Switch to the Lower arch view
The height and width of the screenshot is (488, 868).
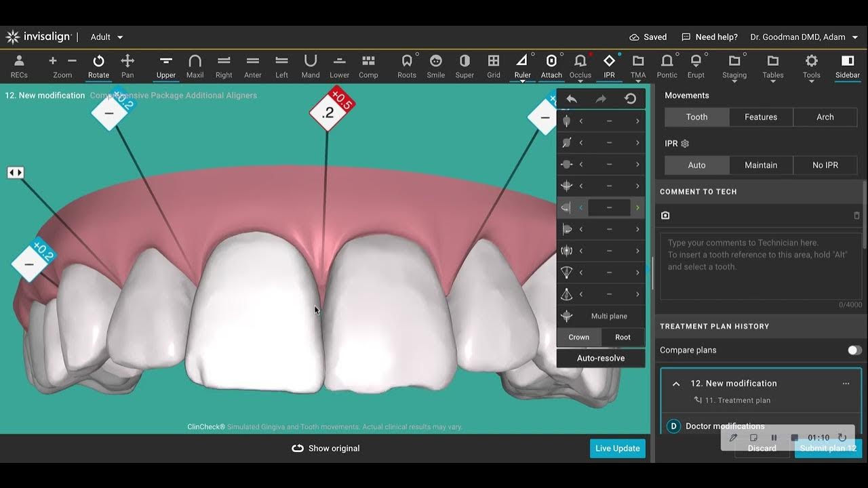click(339, 66)
